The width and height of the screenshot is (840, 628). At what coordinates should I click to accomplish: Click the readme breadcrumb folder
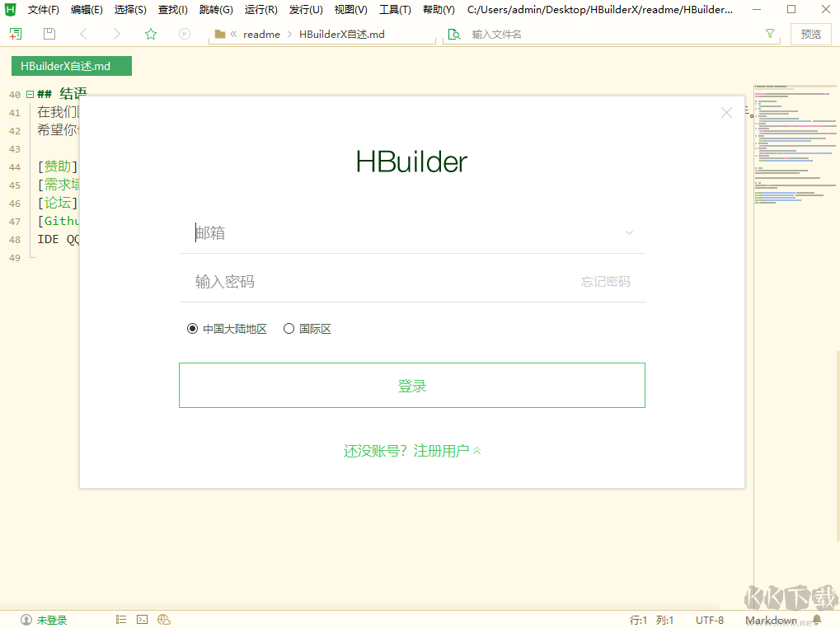261,35
